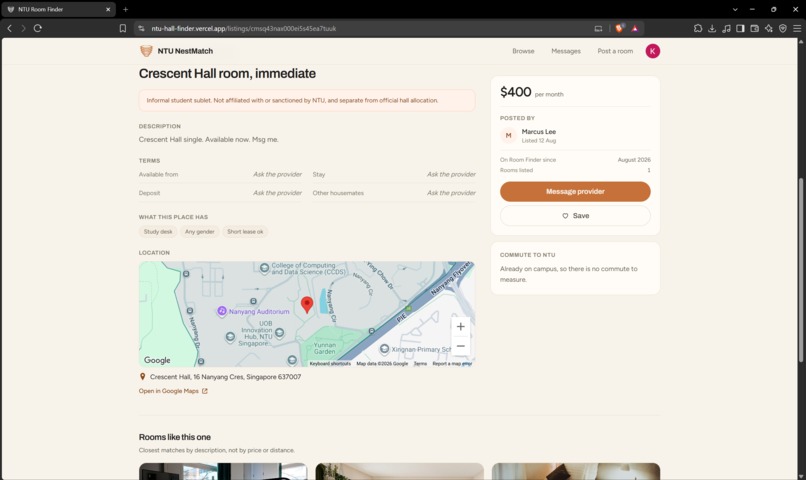Click the address bar URL

244,28
